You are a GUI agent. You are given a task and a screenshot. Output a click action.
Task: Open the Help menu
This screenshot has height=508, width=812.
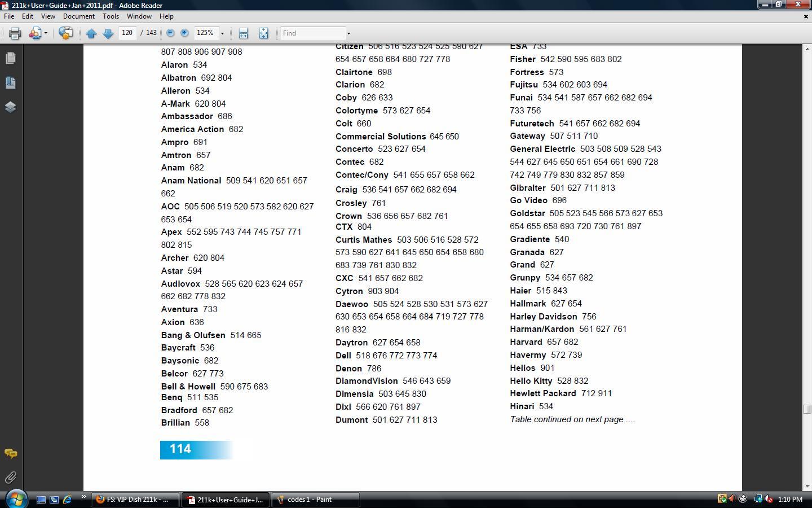coord(166,16)
